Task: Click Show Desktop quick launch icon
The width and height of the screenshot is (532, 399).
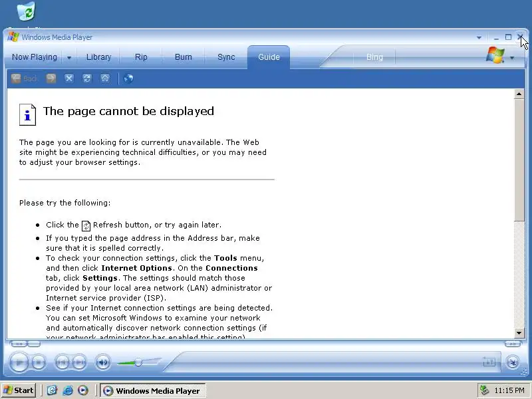Action: tap(52, 390)
